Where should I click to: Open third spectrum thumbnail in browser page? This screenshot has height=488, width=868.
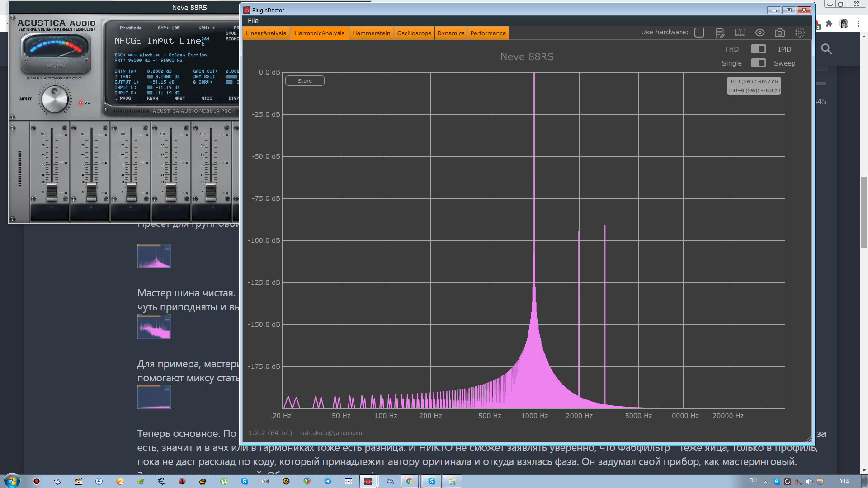click(x=154, y=397)
